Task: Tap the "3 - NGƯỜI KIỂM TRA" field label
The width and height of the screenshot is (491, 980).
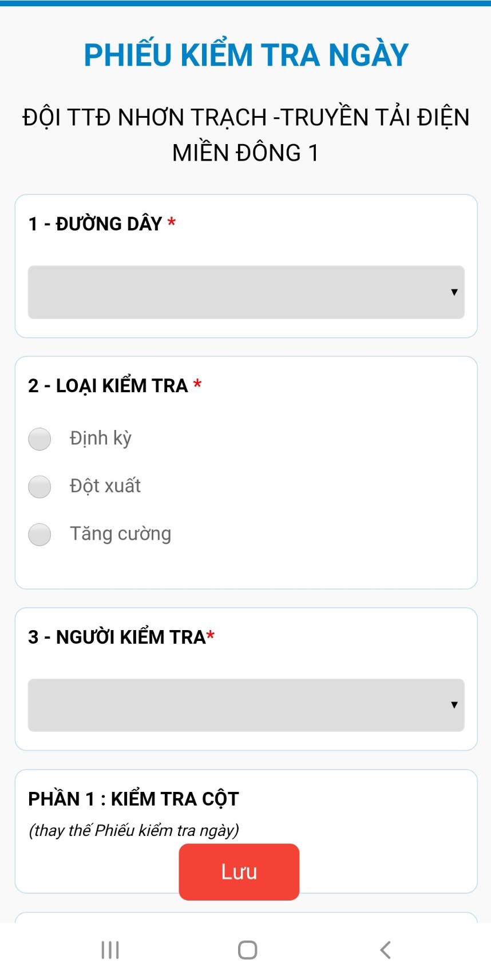Action: [117, 637]
